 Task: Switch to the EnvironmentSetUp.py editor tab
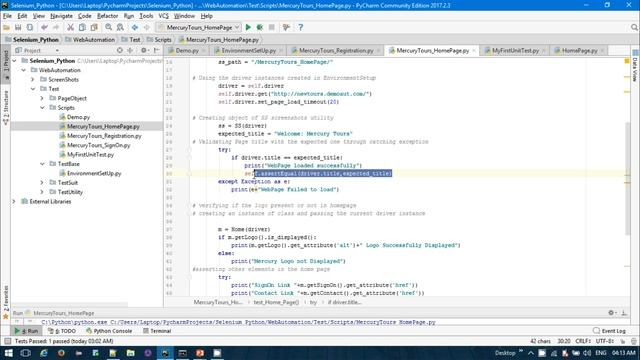248,51
